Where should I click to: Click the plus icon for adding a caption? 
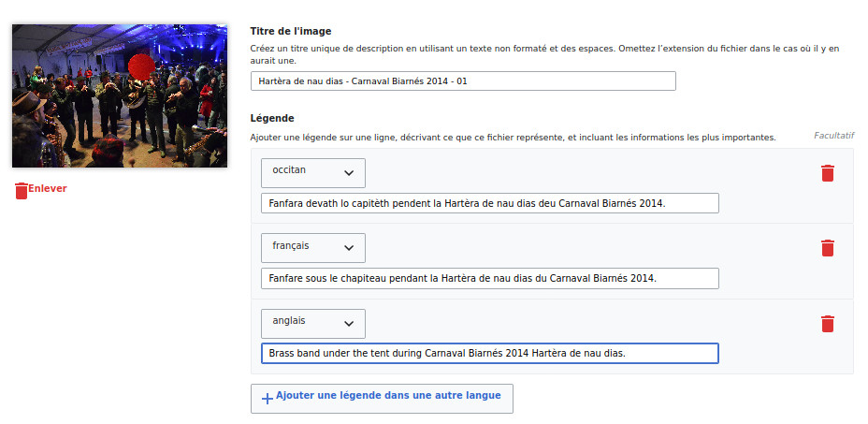click(x=268, y=399)
